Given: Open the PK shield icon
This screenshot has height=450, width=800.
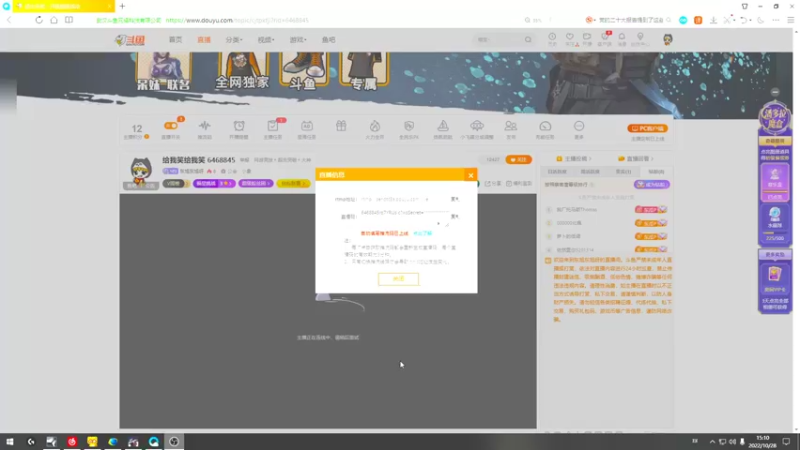Looking at the screenshot, I should 409,126.
